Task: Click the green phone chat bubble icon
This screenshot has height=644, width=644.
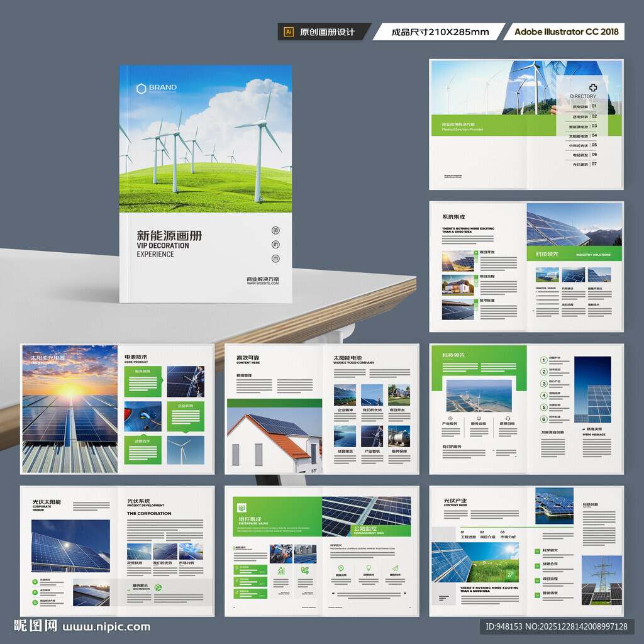Action: pos(340,568)
